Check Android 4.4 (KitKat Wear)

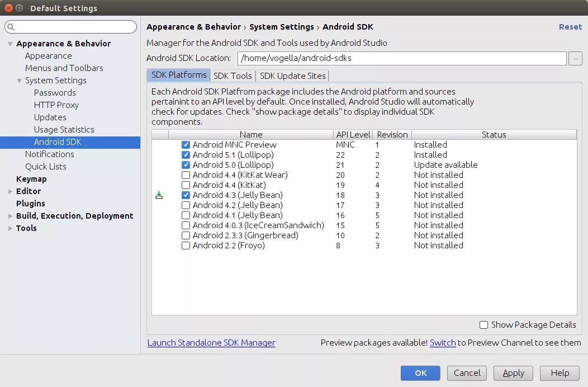186,175
